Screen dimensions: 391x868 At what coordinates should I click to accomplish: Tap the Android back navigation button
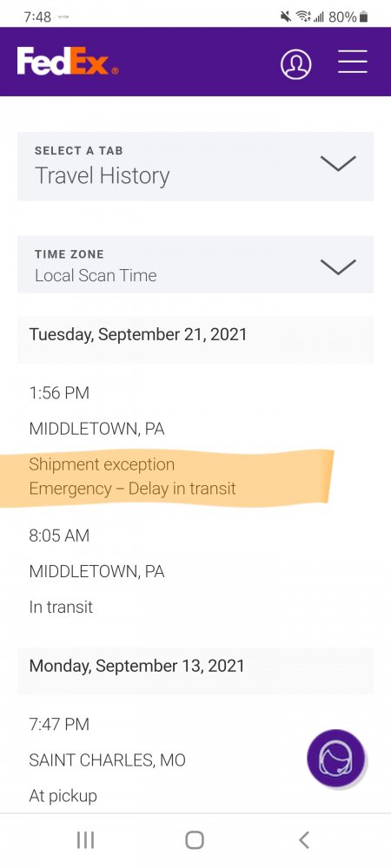(303, 839)
